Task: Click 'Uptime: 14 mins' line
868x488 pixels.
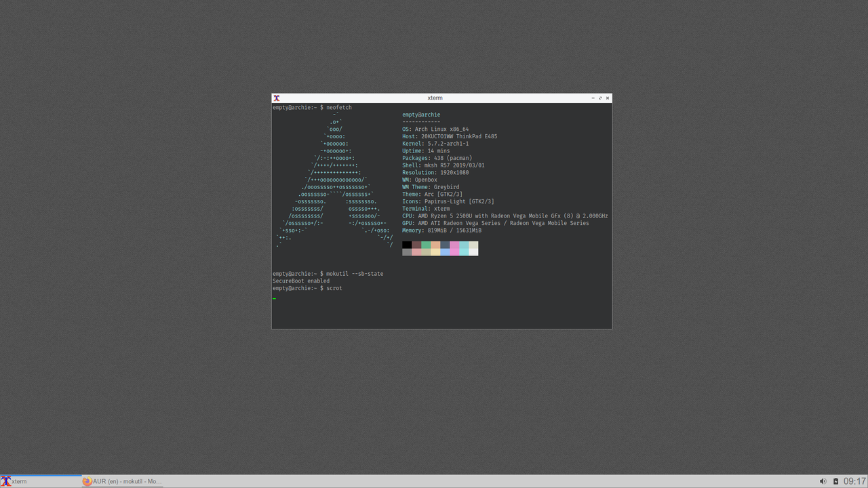Action: [426, 150]
